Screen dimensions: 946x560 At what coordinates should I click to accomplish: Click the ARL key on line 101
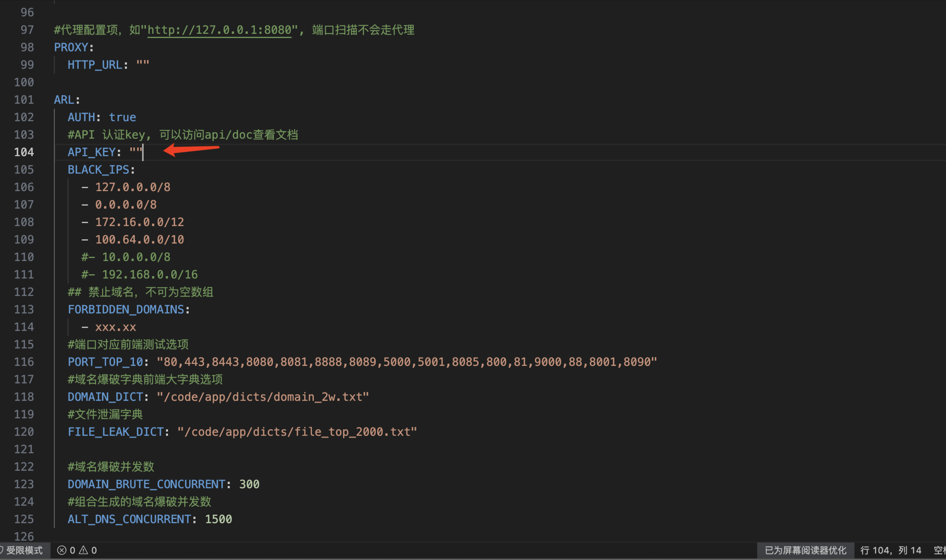64,100
